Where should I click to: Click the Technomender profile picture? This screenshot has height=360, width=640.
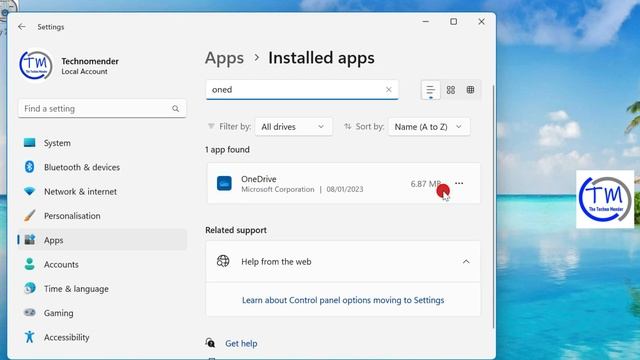pyautogui.click(x=36, y=66)
